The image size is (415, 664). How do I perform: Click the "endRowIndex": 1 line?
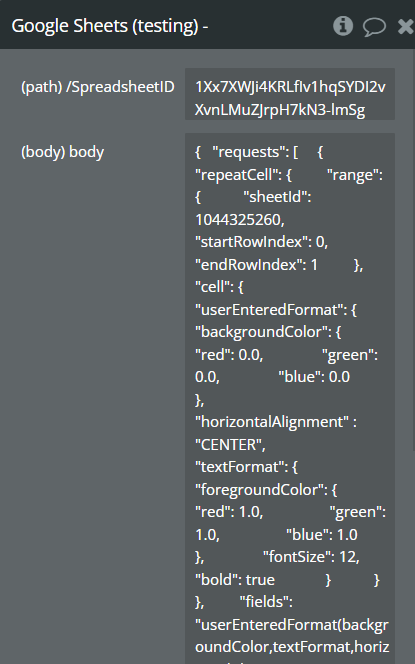click(256, 265)
